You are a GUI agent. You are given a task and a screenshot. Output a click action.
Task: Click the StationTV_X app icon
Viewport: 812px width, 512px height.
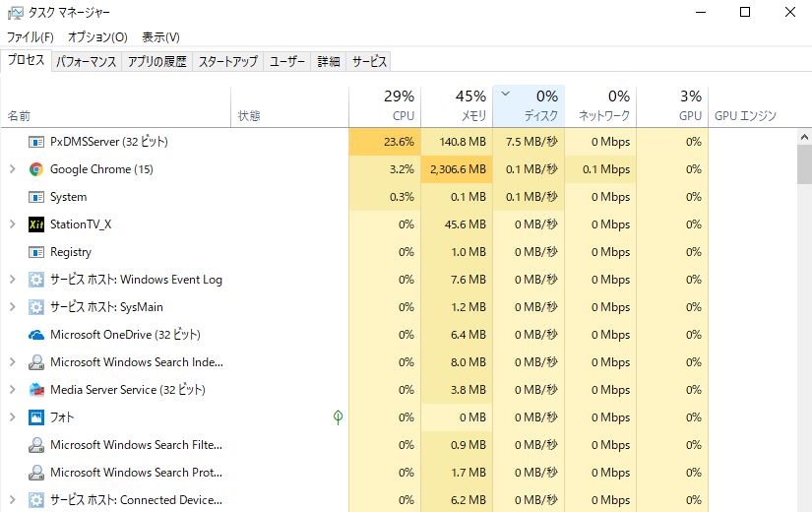coord(36,224)
